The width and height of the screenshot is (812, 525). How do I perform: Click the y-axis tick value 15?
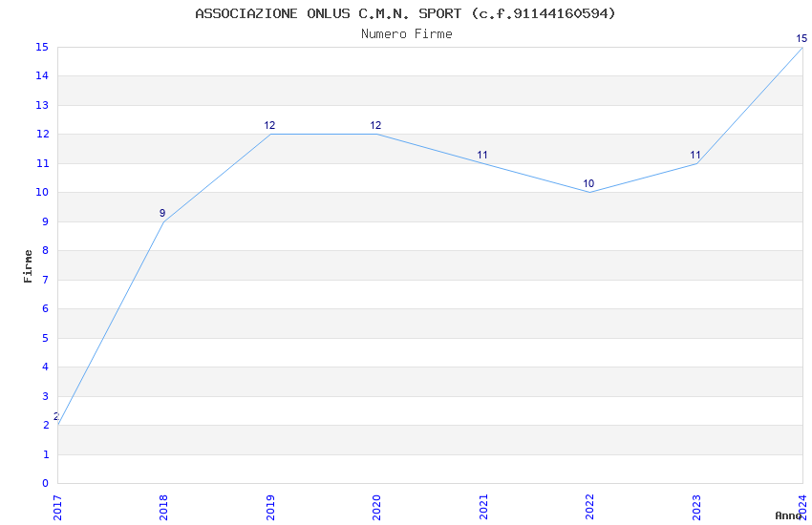(42, 47)
